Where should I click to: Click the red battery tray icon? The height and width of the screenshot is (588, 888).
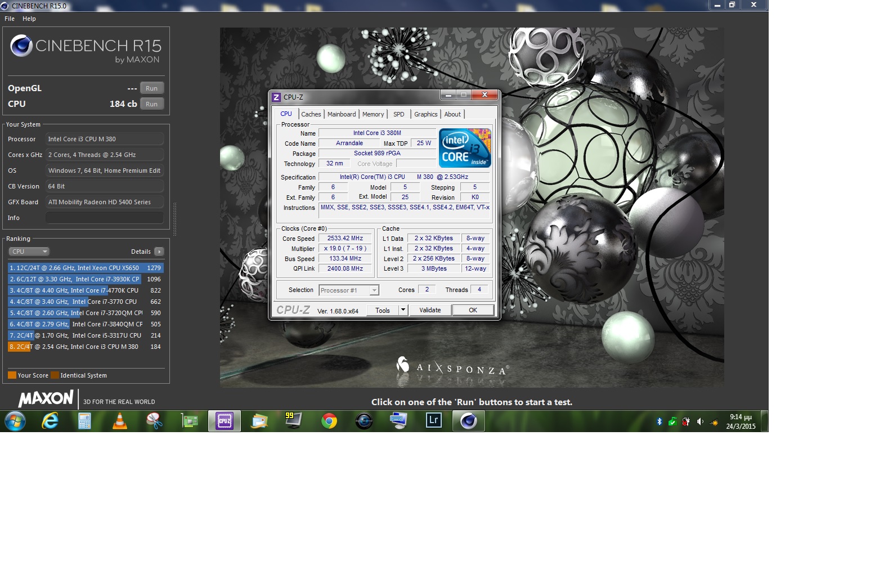(686, 421)
